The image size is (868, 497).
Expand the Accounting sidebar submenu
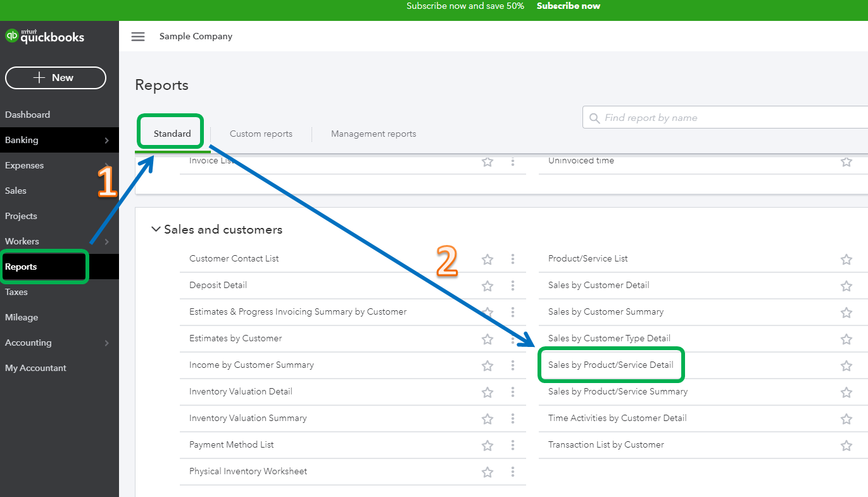coord(106,343)
